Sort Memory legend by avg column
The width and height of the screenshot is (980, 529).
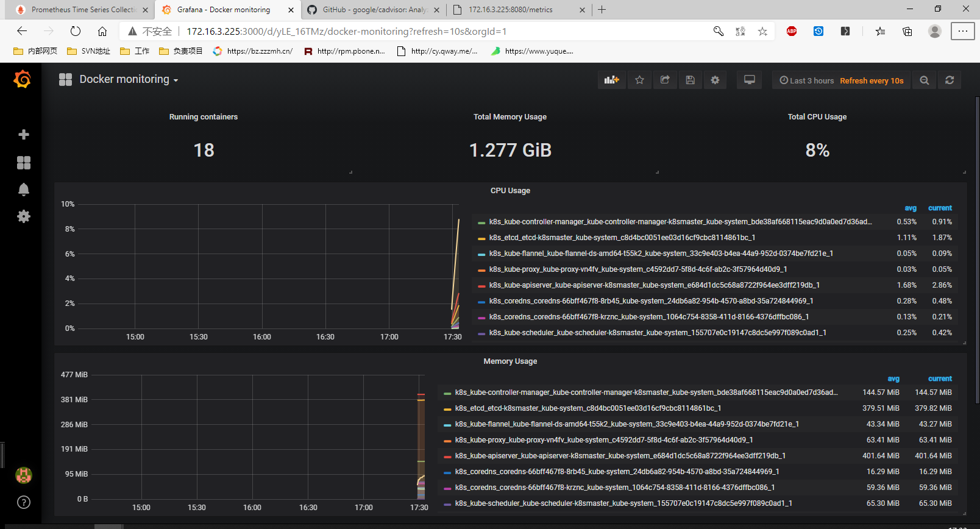coord(893,378)
